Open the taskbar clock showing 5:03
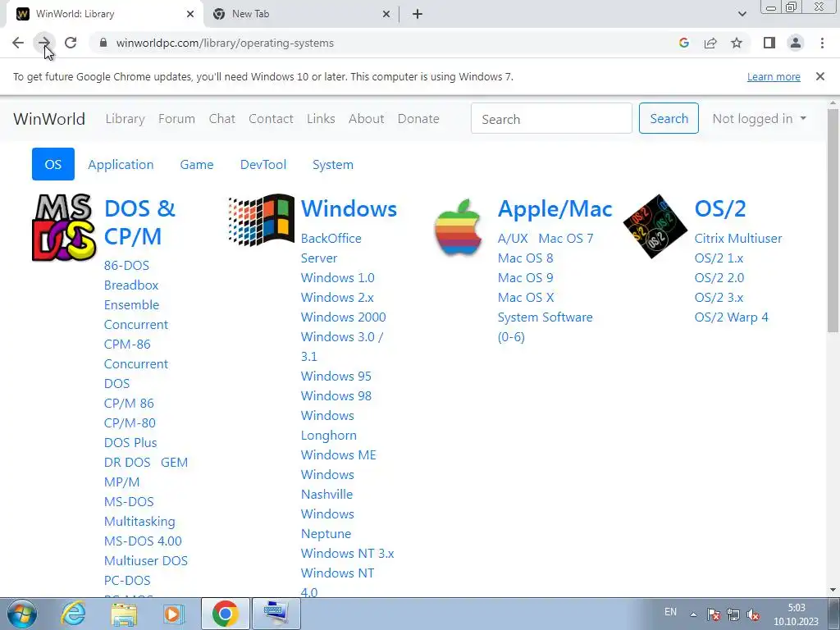Screen dimensions: 840x630 point(796,614)
